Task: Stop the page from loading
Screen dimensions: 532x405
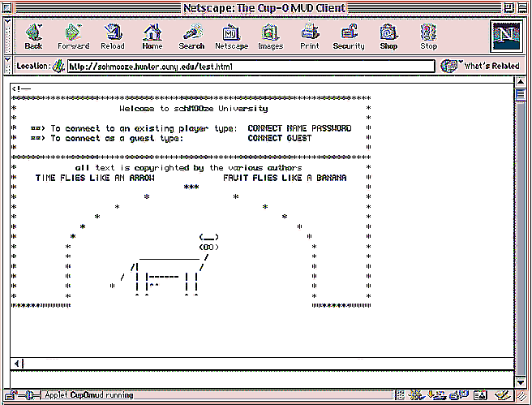Action: click(428, 37)
